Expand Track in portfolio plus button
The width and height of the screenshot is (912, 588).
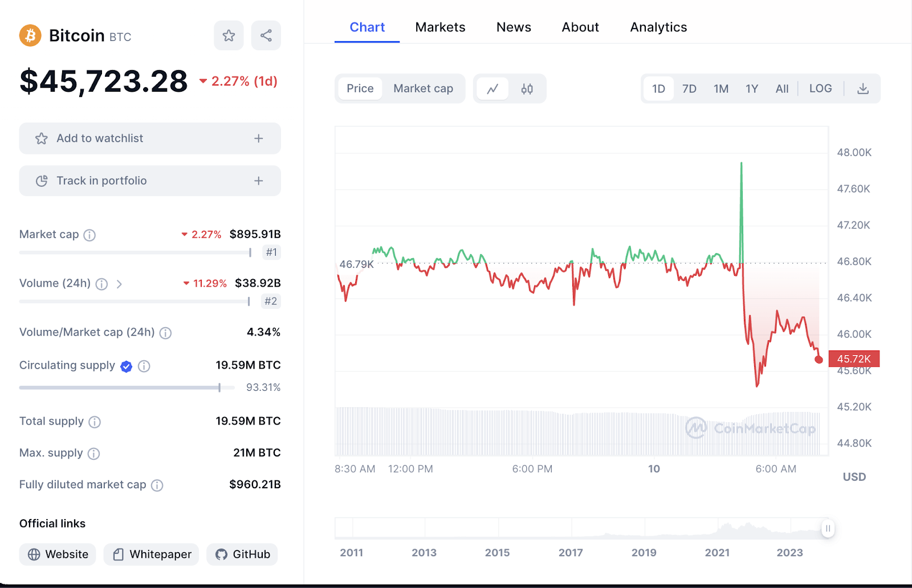tap(258, 181)
